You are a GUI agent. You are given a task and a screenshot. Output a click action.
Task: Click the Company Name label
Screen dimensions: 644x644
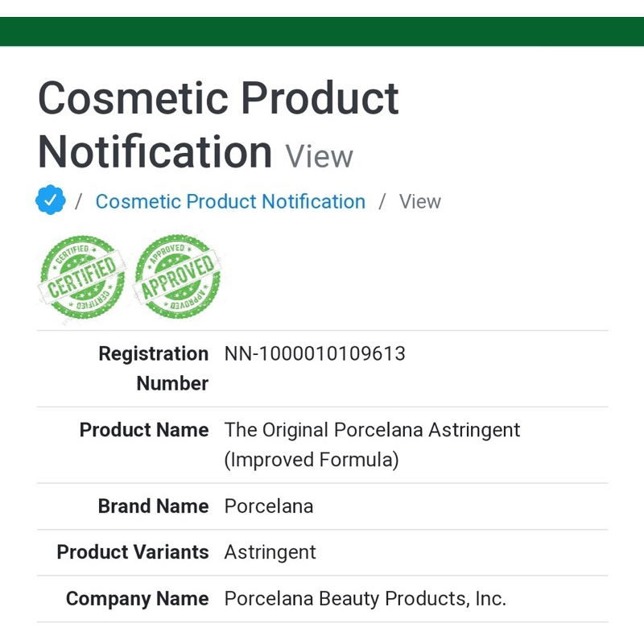click(137, 599)
